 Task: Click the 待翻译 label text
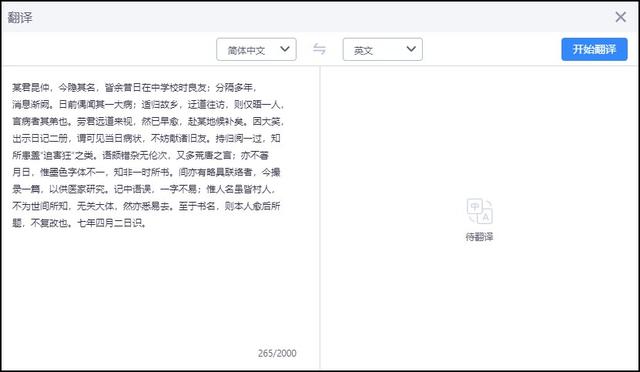[480, 237]
